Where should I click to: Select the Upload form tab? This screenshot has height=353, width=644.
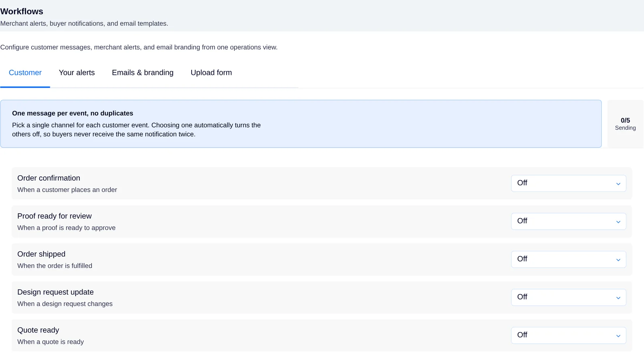click(x=211, y=73)
